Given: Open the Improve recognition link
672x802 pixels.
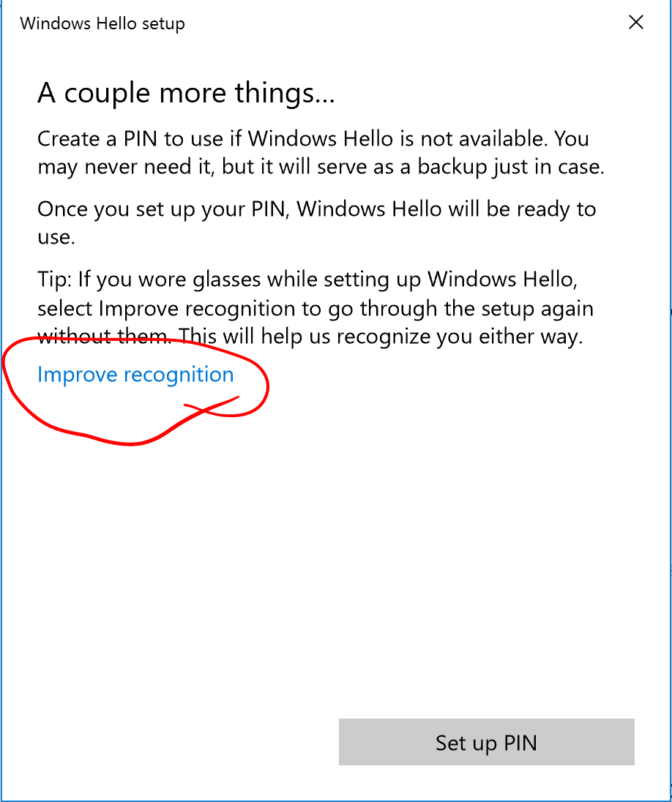Looking at the screenshot, I should pos(135,375).
